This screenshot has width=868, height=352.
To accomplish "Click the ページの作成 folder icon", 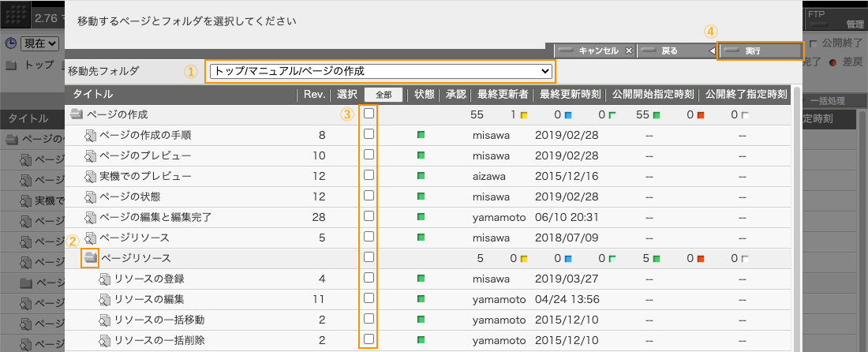I will click(77, 114).
